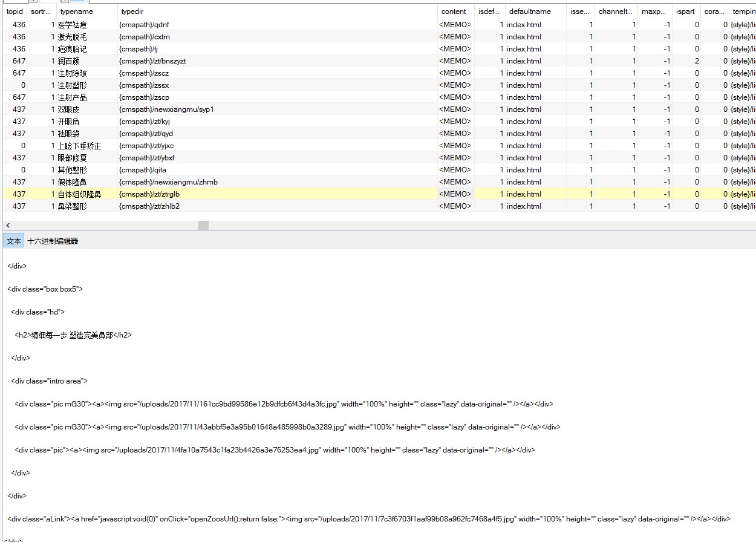Select the 医学祛痘 typename cell
The height and width of the screenshot is (542, 756).
[x=86, y=25]
